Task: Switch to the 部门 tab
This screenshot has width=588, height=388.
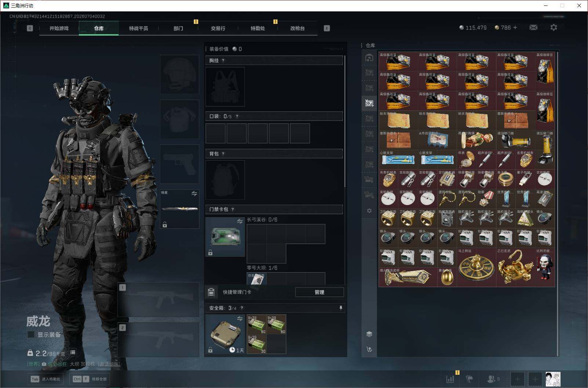Action: pyautogui.click(x=178, y=28)
